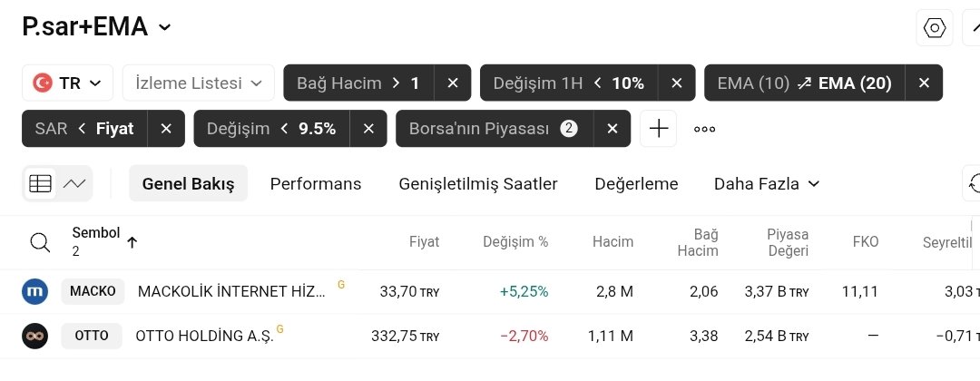Open the three-dot more filters icon
The image size is (980, 381).
pyautogui.click(x=705, y=129)
